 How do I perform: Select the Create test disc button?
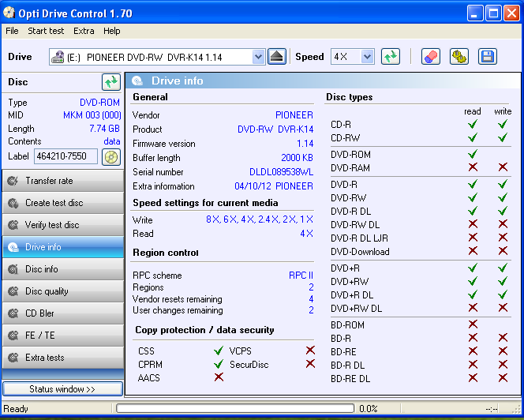(x=63, y=203)
